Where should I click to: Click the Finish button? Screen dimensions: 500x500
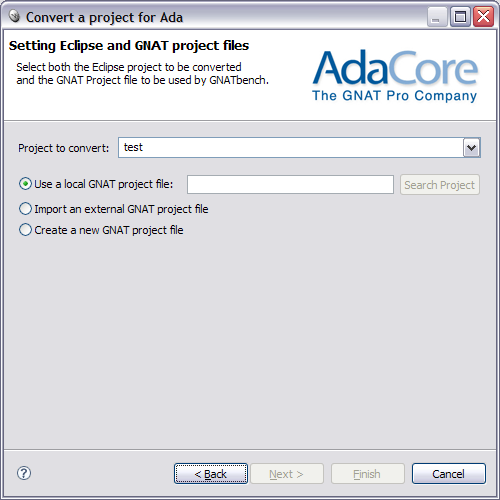pos(367,473)
